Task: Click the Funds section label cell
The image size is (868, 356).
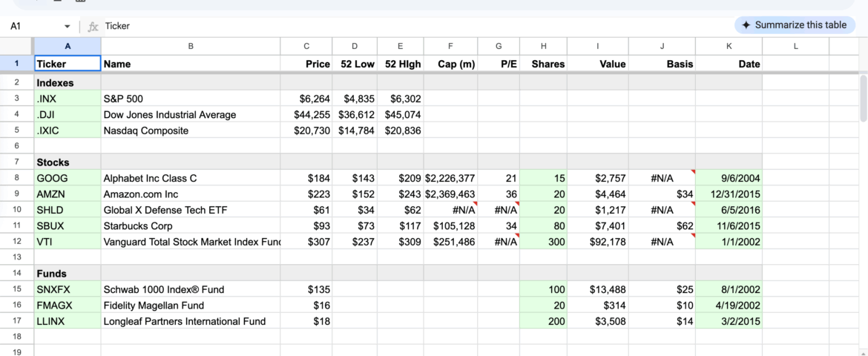Action: (x=68, y=274)
